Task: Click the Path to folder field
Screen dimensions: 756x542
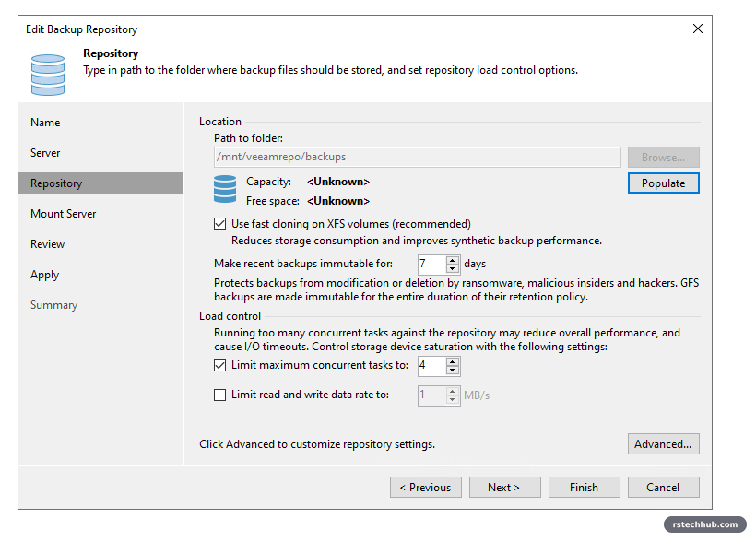Action: (418, 158)
